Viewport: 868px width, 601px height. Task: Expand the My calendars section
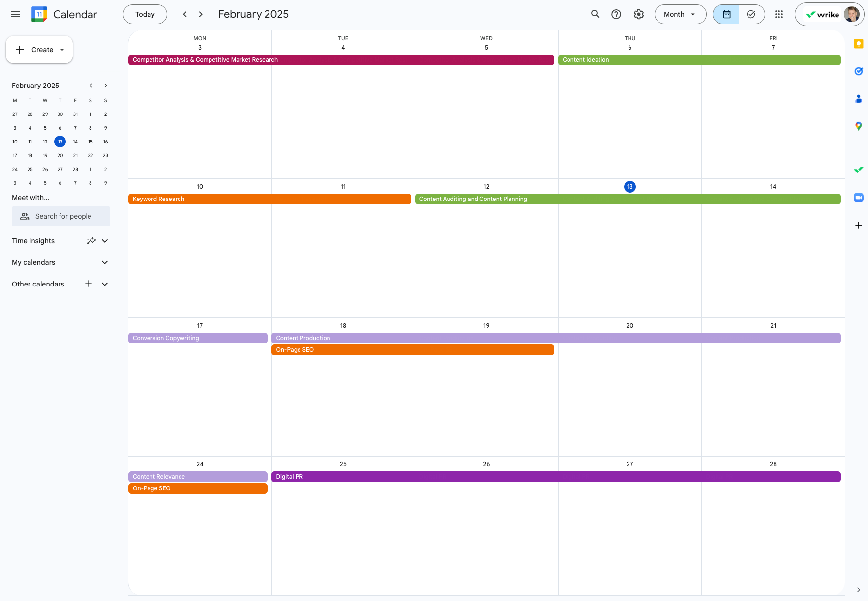click(105, 262)
